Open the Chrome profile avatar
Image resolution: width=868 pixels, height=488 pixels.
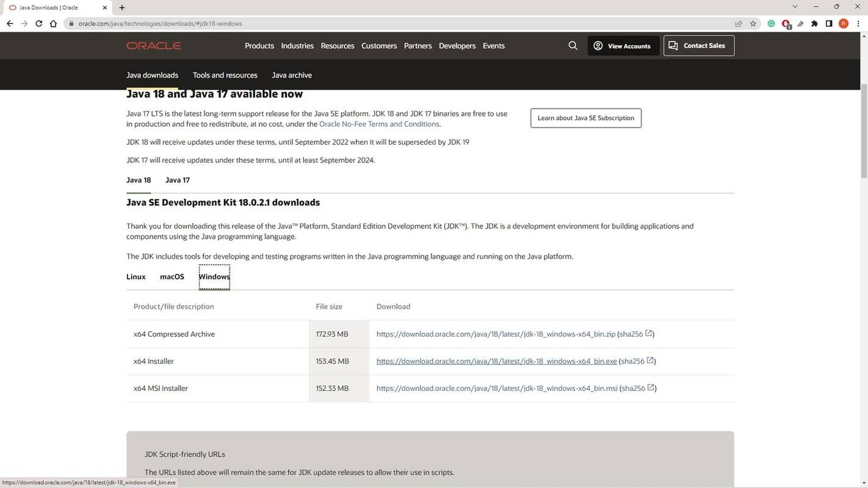coord(844,24)
